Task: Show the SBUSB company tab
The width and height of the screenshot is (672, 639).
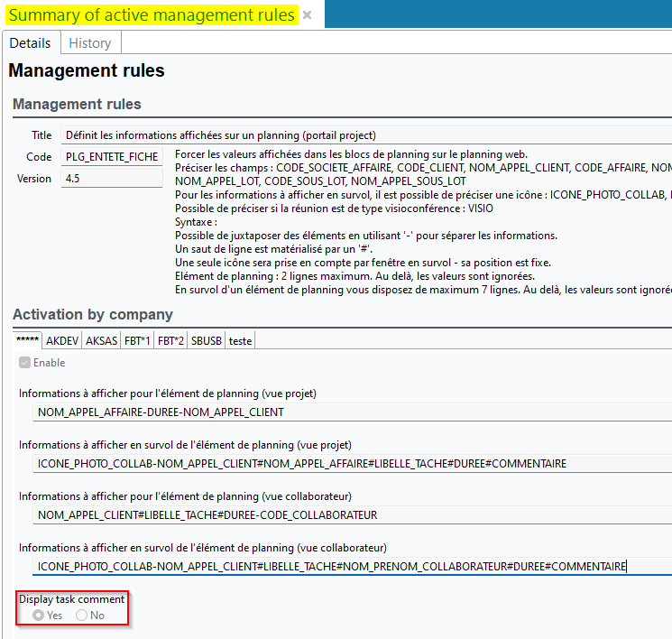Action: click(206, 340)
